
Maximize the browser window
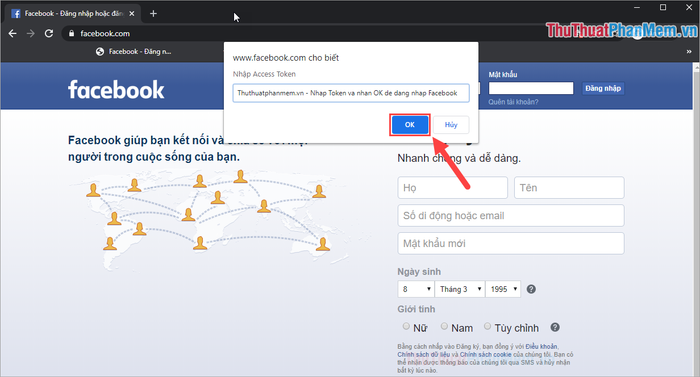coord(663,8)
